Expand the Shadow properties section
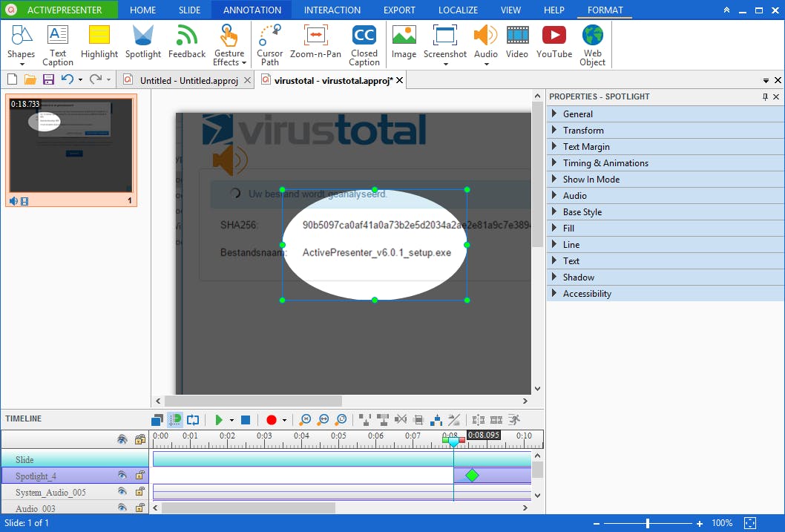 (578, 278)
